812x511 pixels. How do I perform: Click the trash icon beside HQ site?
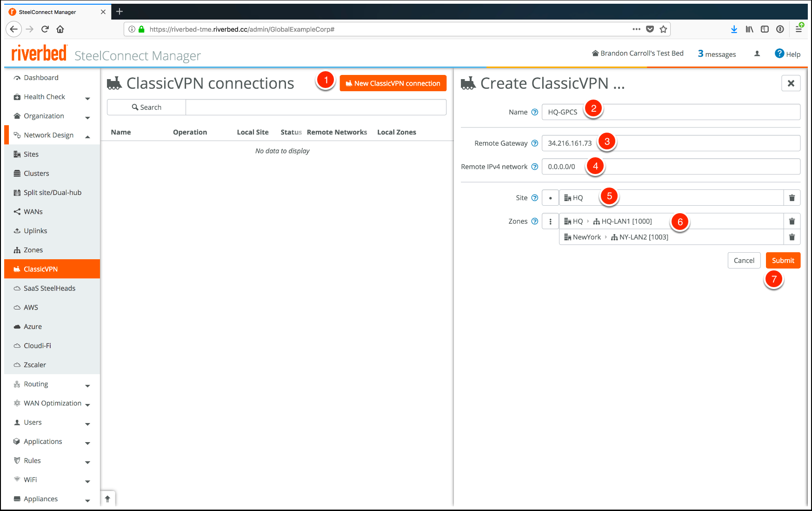[x=792, y=198]
